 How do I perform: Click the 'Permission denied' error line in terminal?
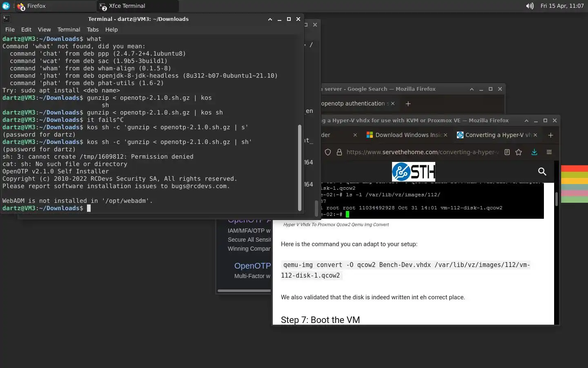98,157
